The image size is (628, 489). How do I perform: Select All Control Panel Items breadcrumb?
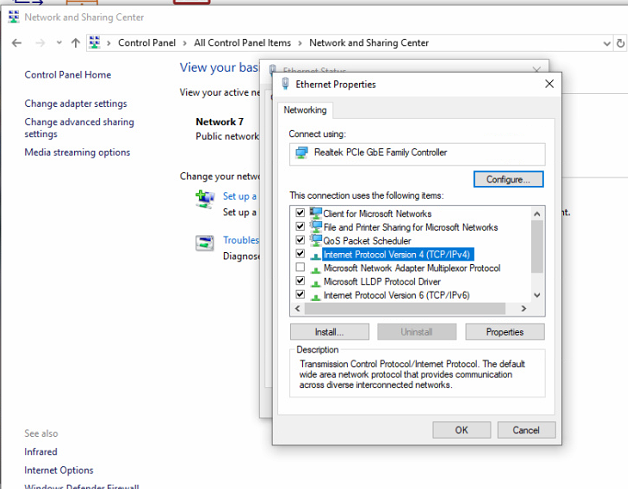[x=242, y=43]
